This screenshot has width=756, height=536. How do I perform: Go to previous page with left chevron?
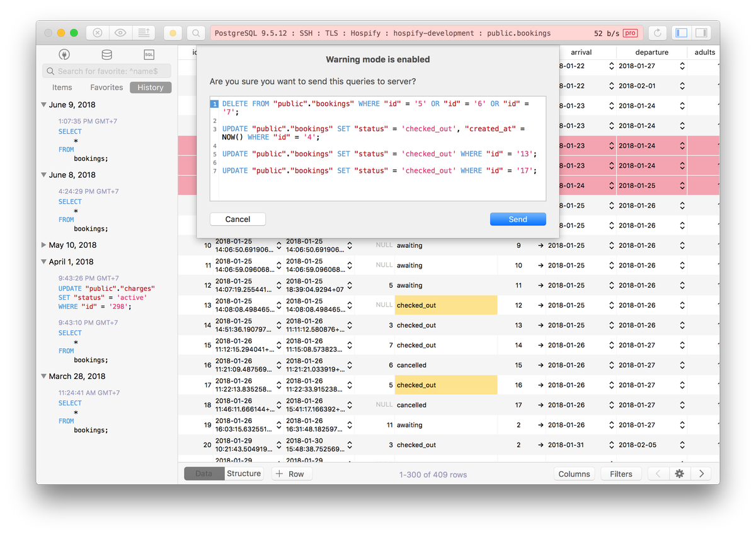click(x=658, y=474)
